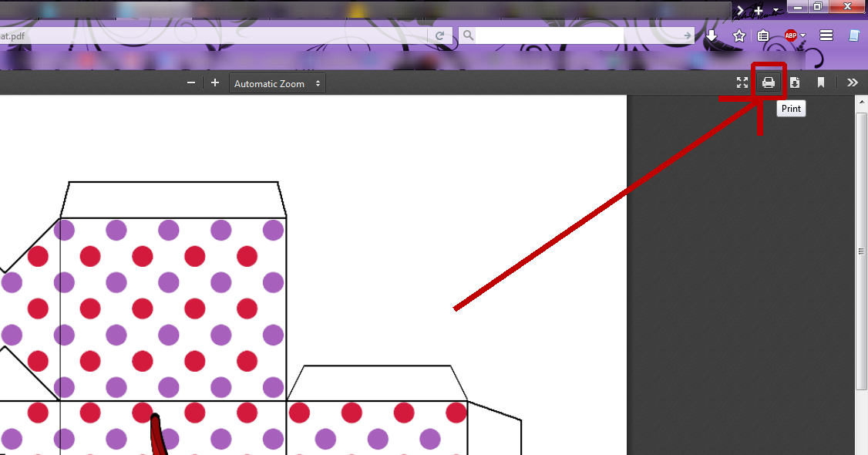Open the Automatic Zoom dropdown
The height and width of the screenshot is (455, 868).
click(x=277, y=83)
